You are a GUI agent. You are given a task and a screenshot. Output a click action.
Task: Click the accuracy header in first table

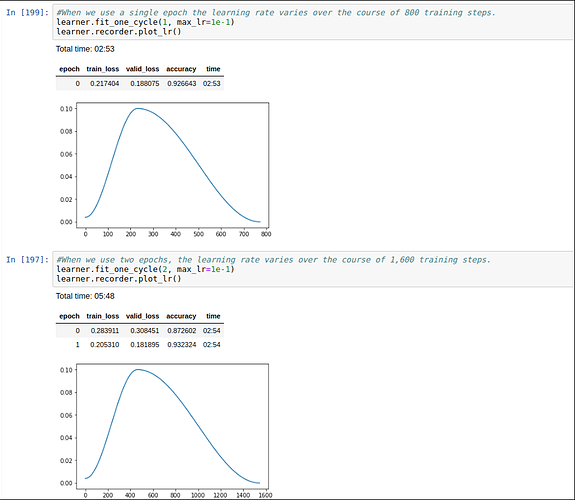pos(181,69)
